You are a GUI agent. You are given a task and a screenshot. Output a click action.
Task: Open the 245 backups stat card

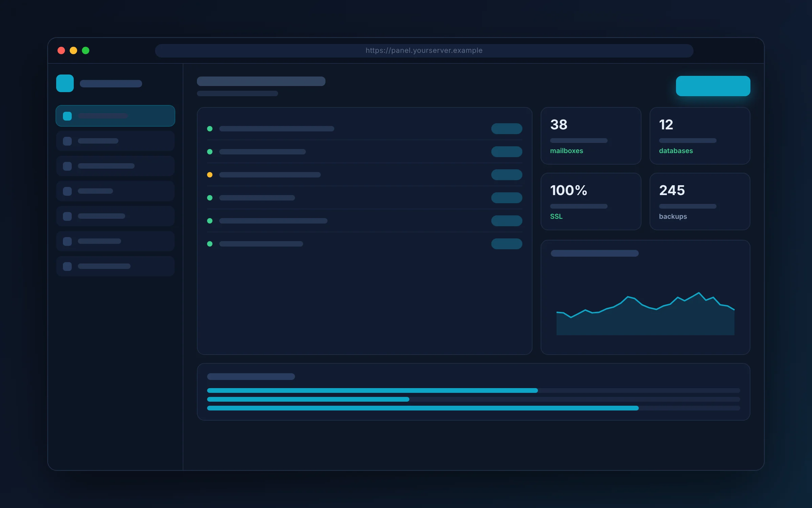700,202
